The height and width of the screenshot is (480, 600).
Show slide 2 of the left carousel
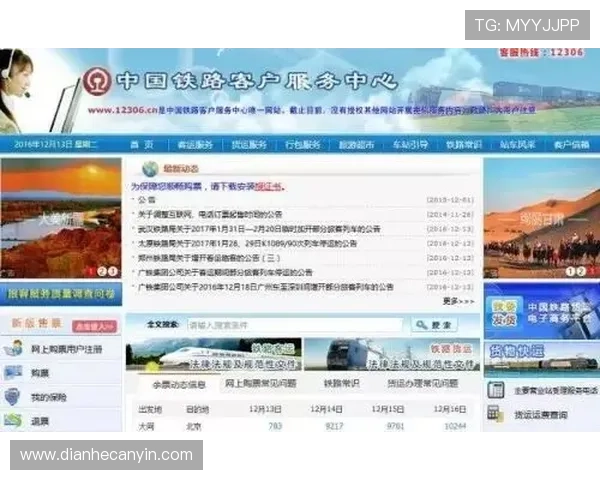click(102, 271)
